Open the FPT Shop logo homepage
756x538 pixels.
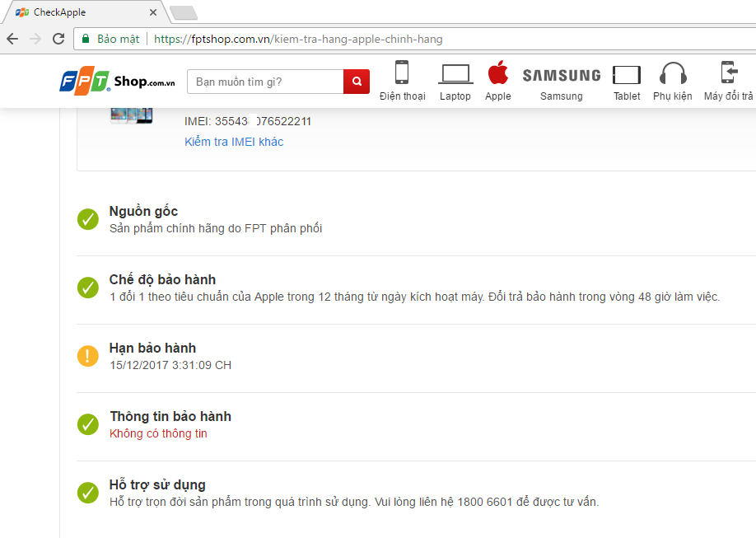click(x=117, y=81)
